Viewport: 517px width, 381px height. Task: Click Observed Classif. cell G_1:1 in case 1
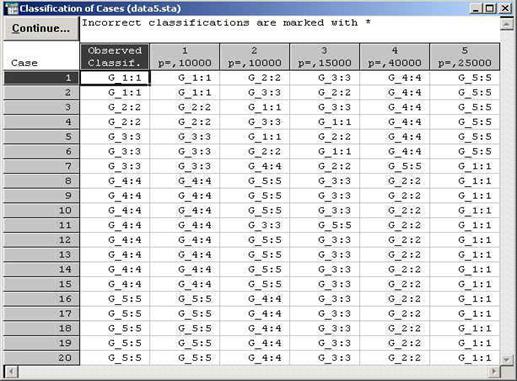point(115,78)
